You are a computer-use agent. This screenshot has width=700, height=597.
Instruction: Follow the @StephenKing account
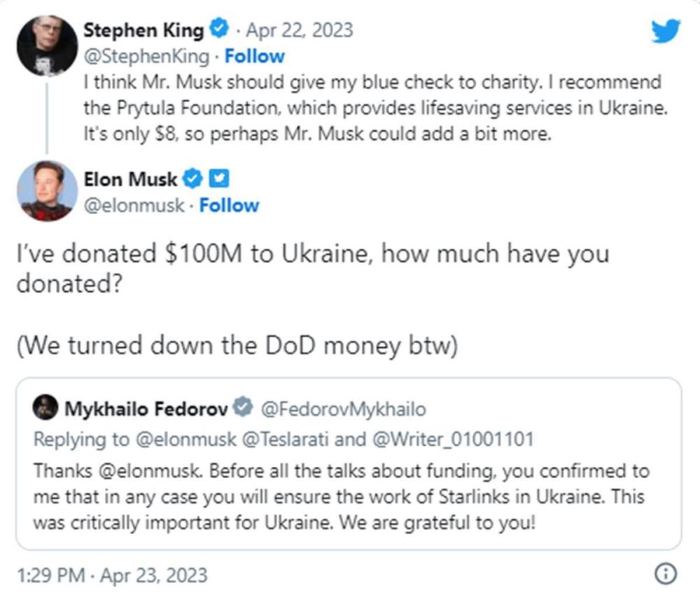click(x=255, y=56)
